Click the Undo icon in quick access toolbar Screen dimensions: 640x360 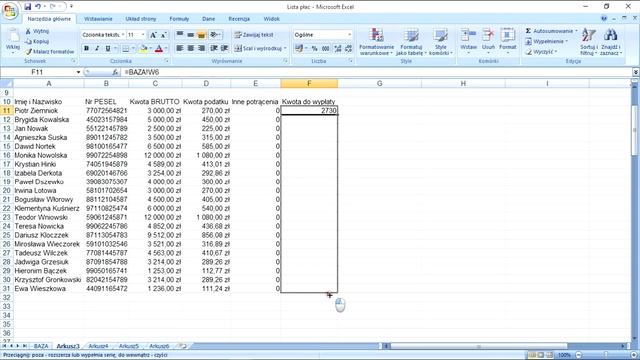[38, 7]
